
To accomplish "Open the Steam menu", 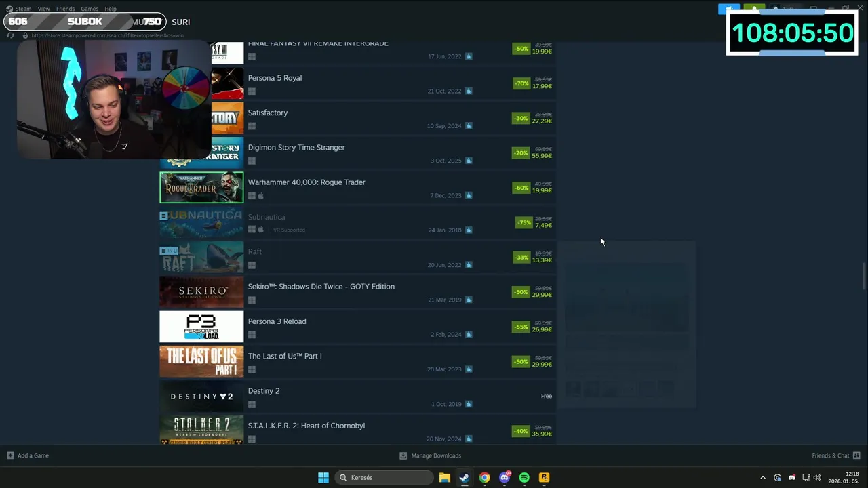I will pos(23,9).
